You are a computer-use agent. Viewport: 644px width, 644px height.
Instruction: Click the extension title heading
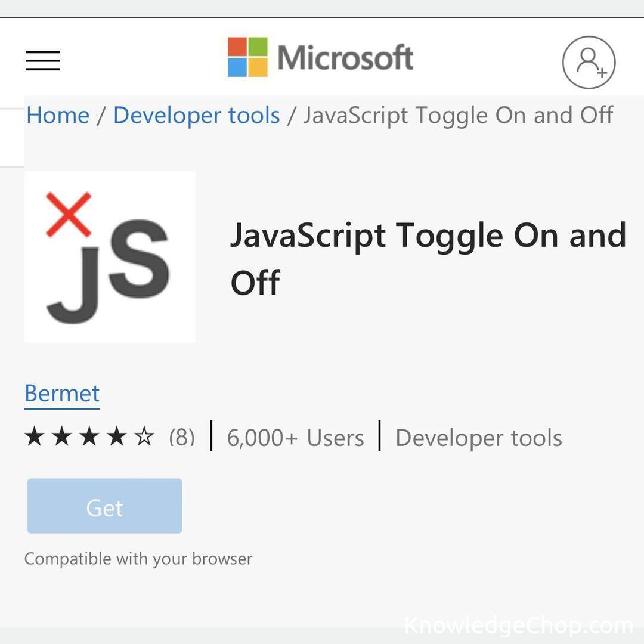pyautogui.click(x=428, y=258)
